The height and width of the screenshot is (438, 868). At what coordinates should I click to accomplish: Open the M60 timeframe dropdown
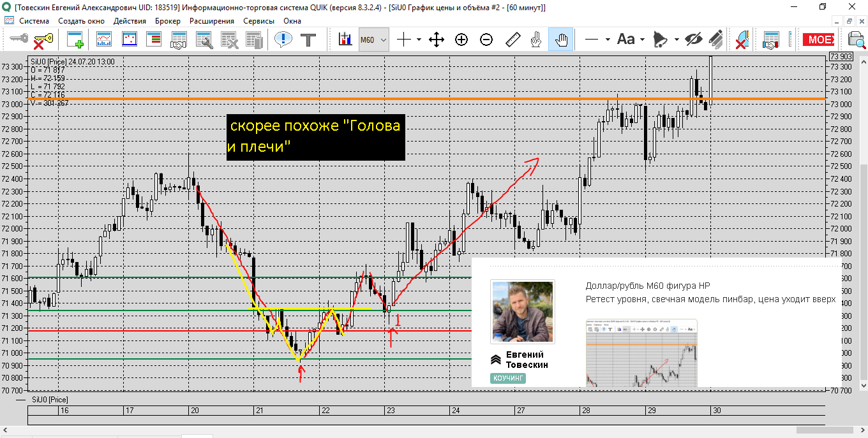tap(373, 40)
